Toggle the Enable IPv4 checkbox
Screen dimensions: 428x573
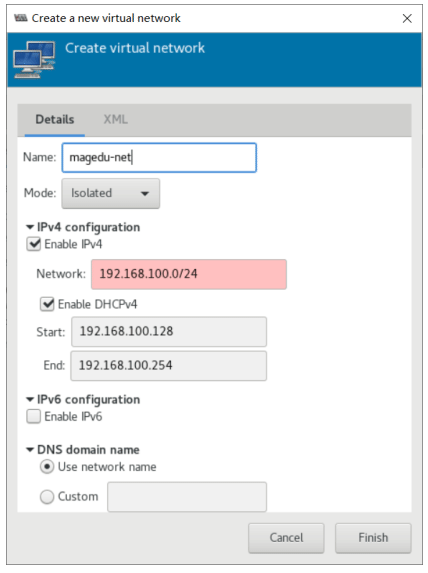(34, 244)
